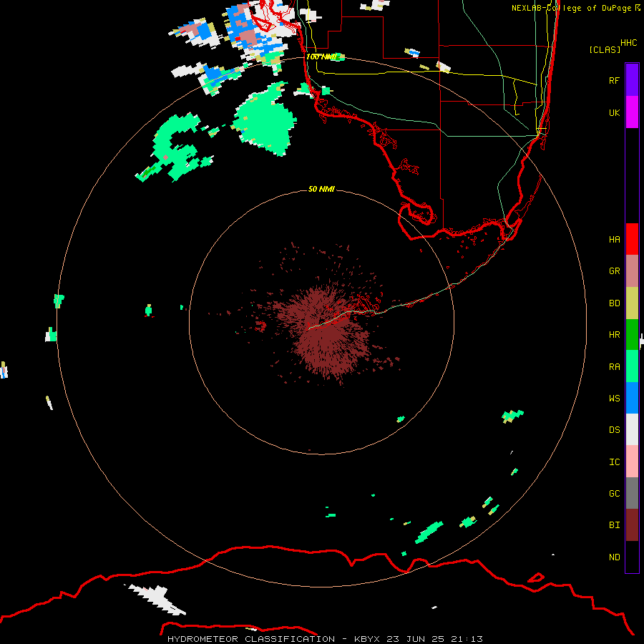
Task: Click the GC gray legend swatch
Action: [632, 493]
